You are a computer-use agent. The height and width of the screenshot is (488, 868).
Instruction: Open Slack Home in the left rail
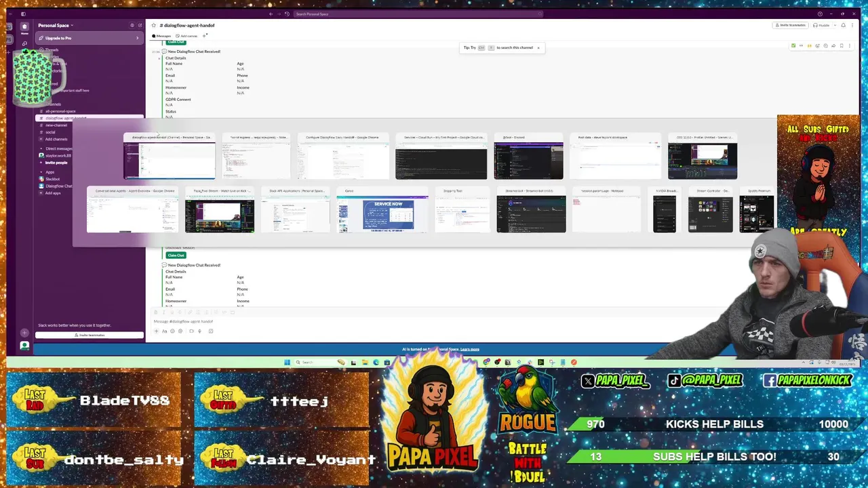tap(24, 28)
